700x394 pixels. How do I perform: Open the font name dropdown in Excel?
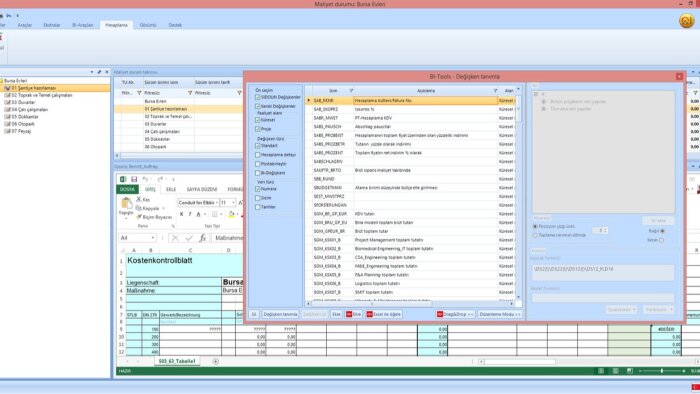pyautogui.click(x=217, y=203)
